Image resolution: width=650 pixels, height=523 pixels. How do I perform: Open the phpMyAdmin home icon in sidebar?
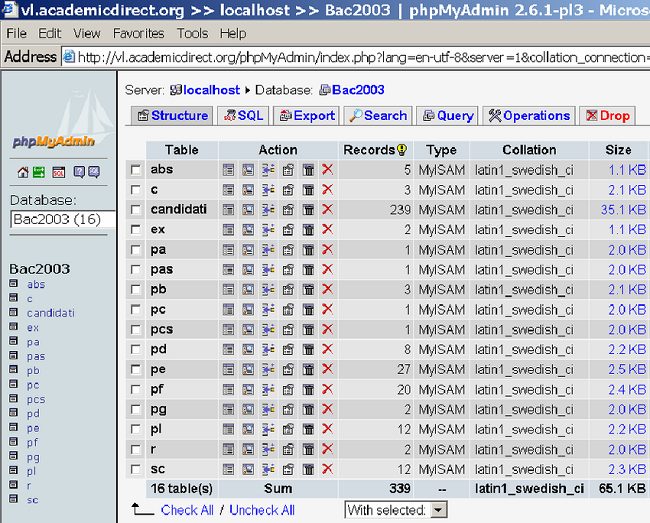pyautogui.click(x=23, y=172)
